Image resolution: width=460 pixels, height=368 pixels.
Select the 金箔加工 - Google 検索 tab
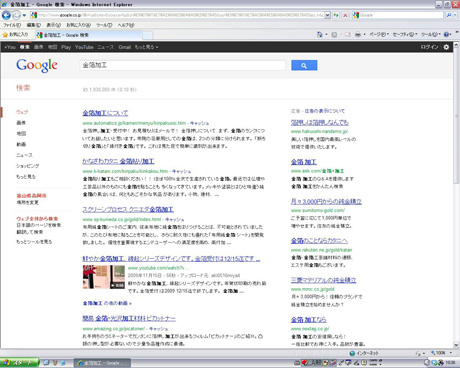coord(88,35)
